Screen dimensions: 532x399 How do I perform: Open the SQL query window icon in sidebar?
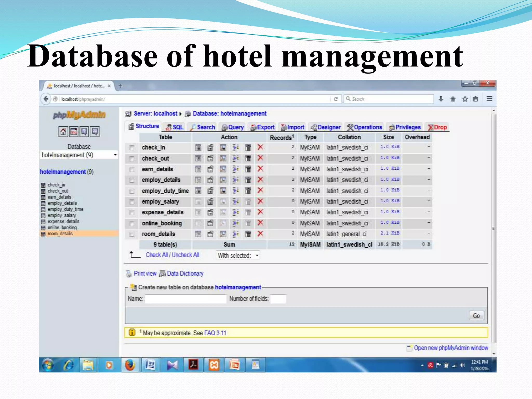click(x=74, y=132)
